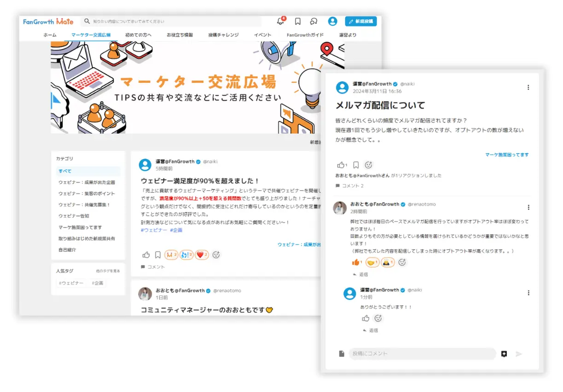Click handshake reaction on おおとも's comment

(x=372, y=262)
